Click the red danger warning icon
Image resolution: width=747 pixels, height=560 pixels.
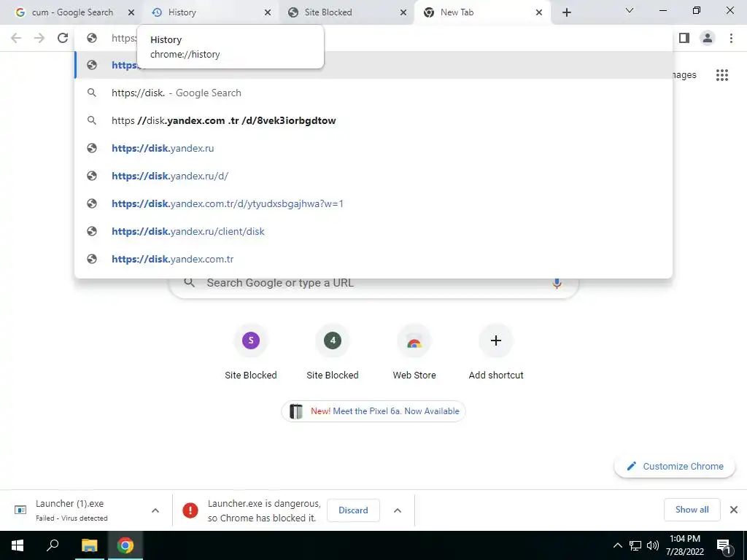click(190, 510)
